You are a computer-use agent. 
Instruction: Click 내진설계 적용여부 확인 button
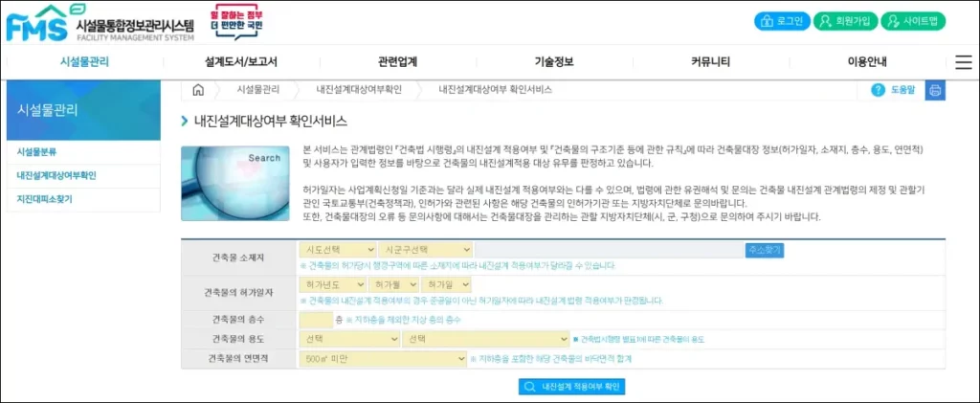pyautogui.click(x=571, y=387)
